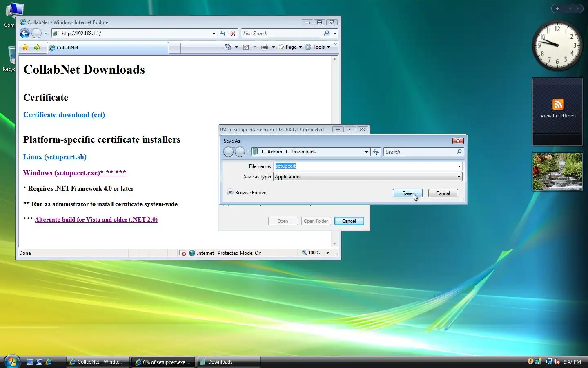Click forward button in Save As dialog

coord(240,152)
